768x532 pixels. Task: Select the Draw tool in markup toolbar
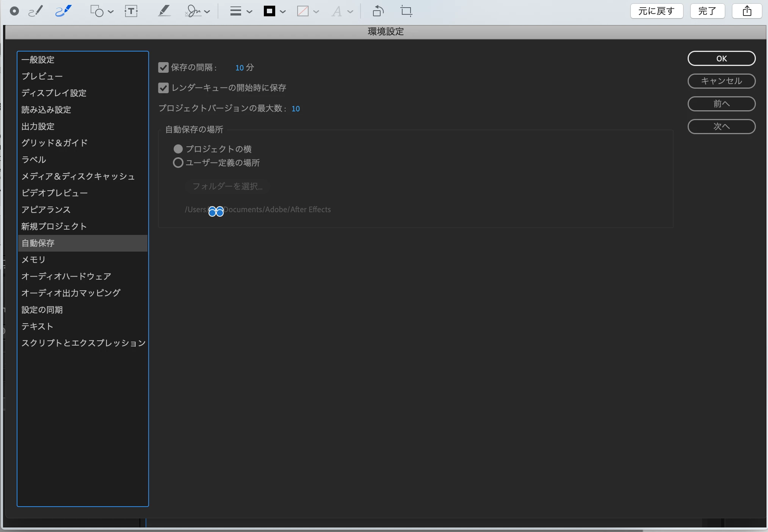coord(63,11)
